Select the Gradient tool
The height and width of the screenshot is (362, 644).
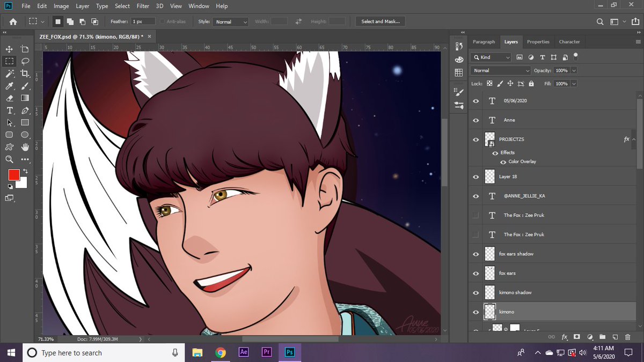point(25,98)
